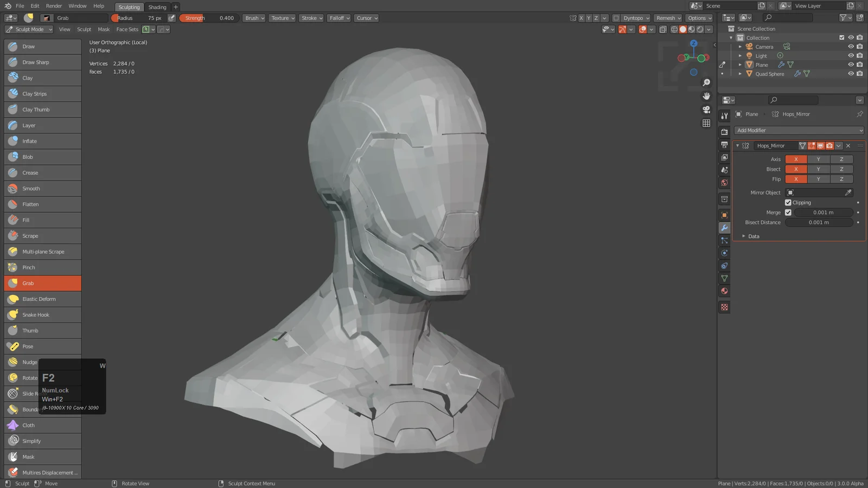868x488 pixels.
Task: Remove the Hops_Mirror modifier with its X button
Action: (847, 145)
